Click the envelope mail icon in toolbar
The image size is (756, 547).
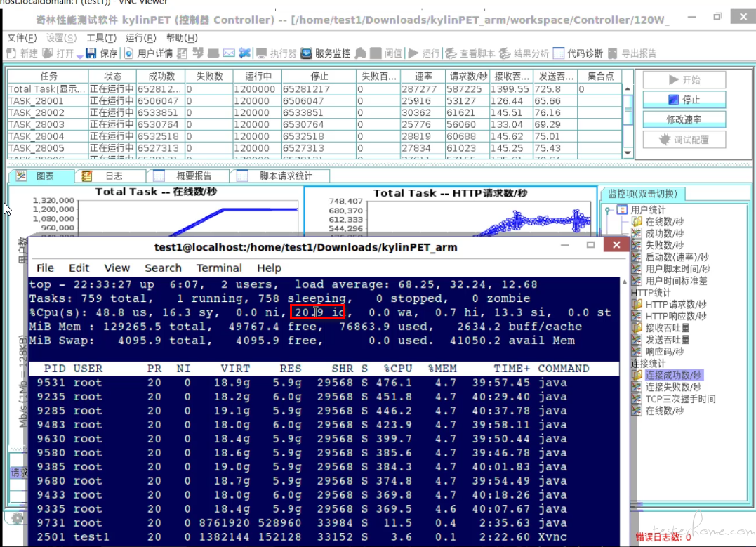coord(229,53)
